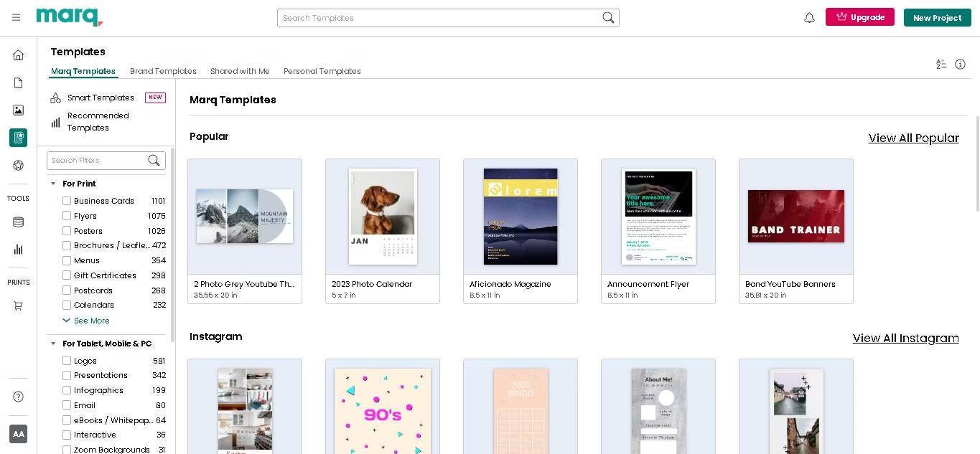Click the New Project button

click(x=937, y=17)
